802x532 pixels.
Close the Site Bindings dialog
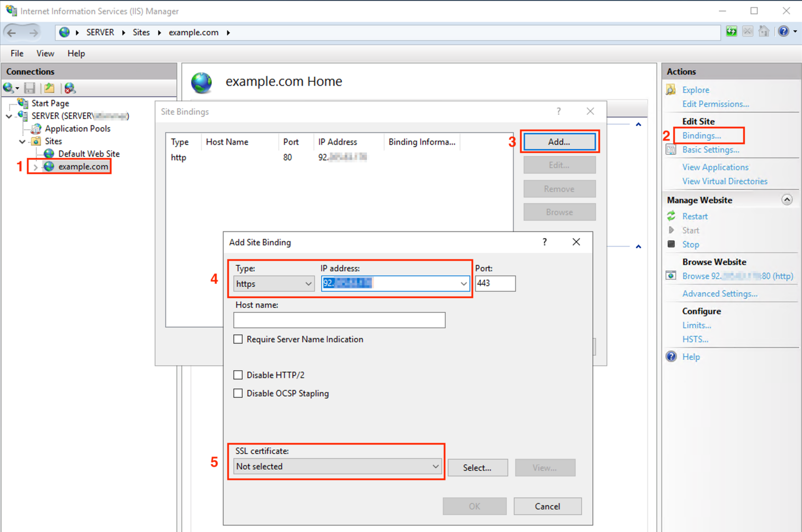tap(590, 111)
